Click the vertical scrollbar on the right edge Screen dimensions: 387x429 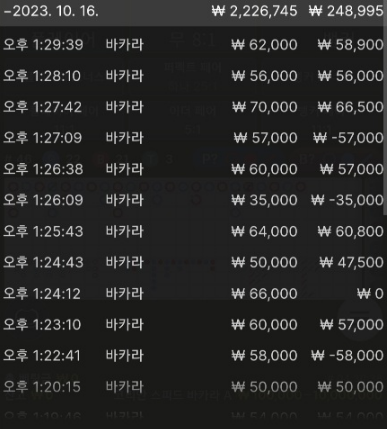tap(385, 120)
